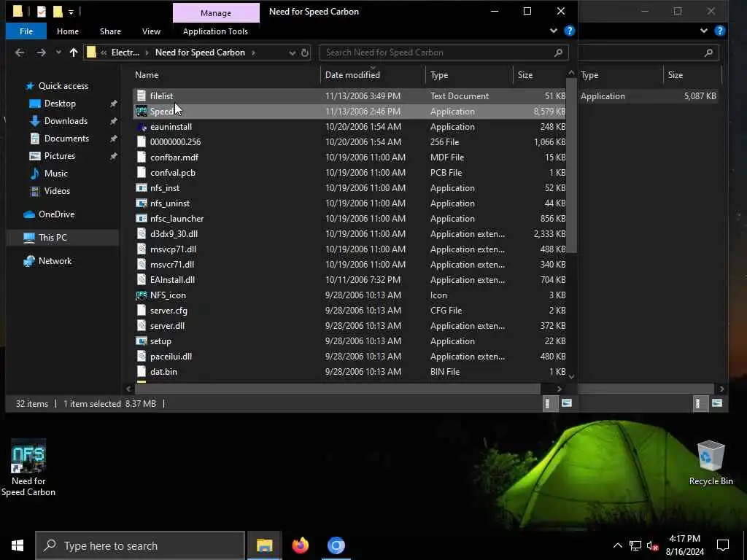747x560 pixels.
Task: Expand the breadcrumb chevron after Need for Speed Carbon
Action: coord(253,52)
